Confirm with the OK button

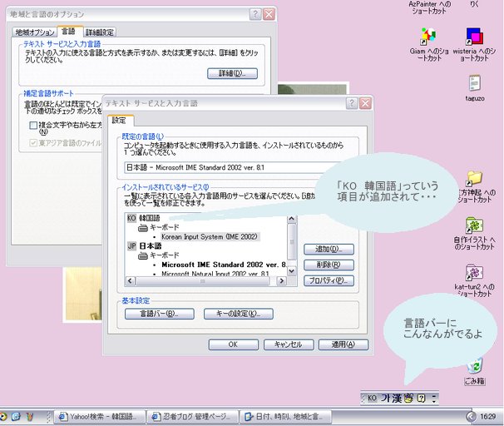[x=234, y=344]
